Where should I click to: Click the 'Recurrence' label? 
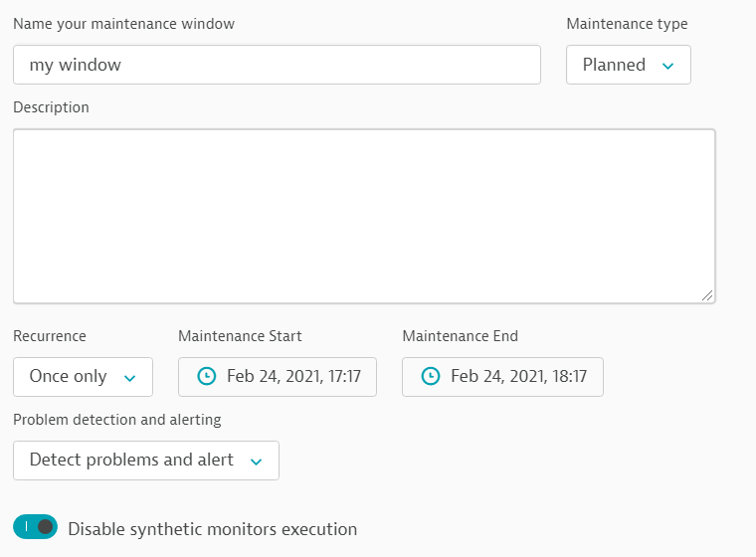(x=50, y=336)
